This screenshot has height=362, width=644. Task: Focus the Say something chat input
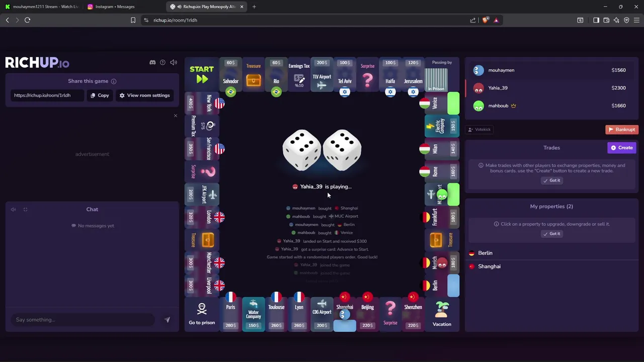coord(83,320)
